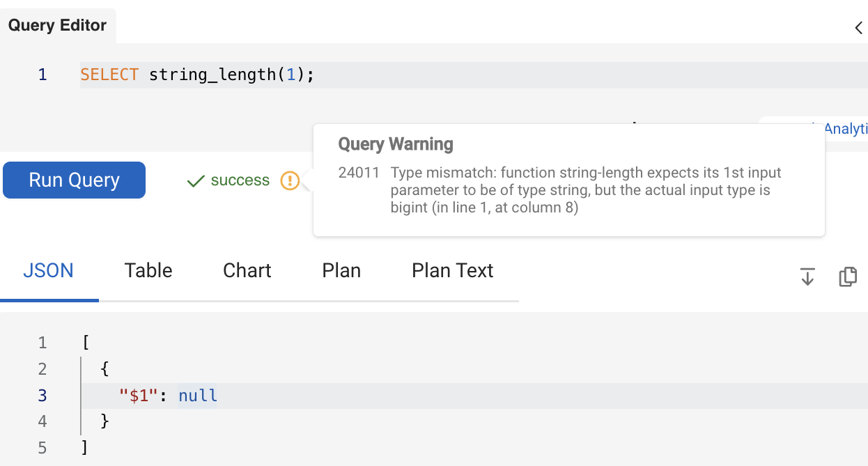The width and height of the screenshot is (868, 466).
Task: Click the highlighted blue tab underline indicator
Action: click(49, 301)
